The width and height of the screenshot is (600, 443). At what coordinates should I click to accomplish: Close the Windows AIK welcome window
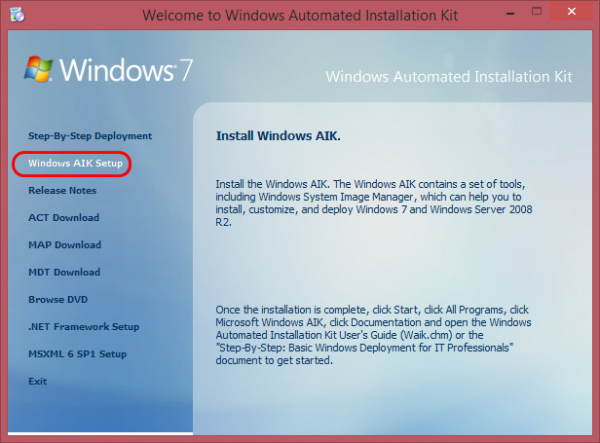click(572, 11)
